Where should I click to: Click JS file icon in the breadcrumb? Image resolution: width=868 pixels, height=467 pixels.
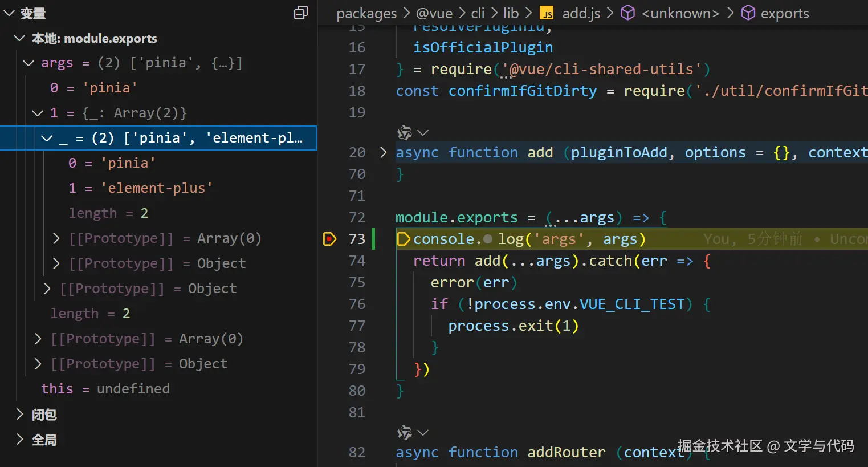(x=547, y=13)
